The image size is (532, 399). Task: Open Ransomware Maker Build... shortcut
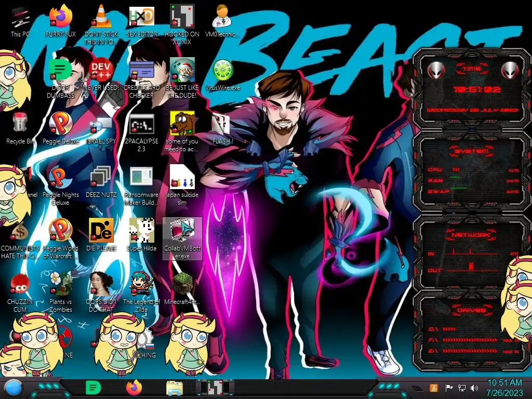pos(142,186)
